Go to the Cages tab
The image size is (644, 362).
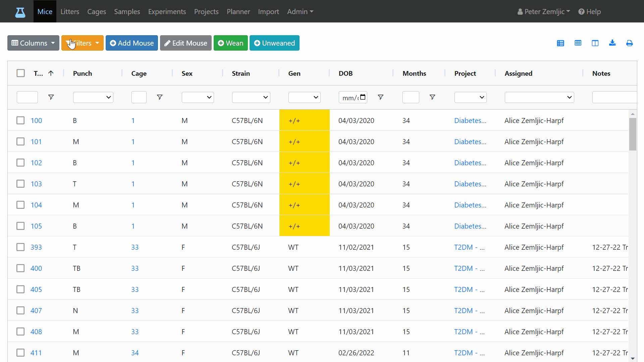tap(97, 11)
